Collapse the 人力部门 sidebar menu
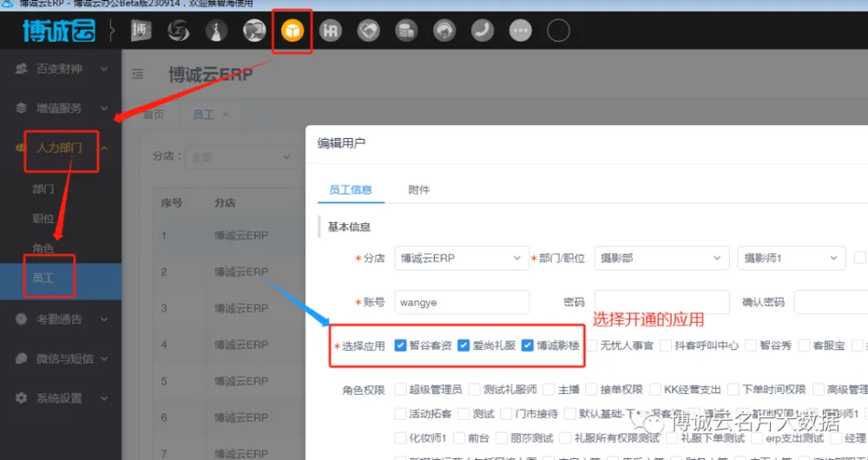The height and width of the screenshot is (460, 868). point(61,148)
